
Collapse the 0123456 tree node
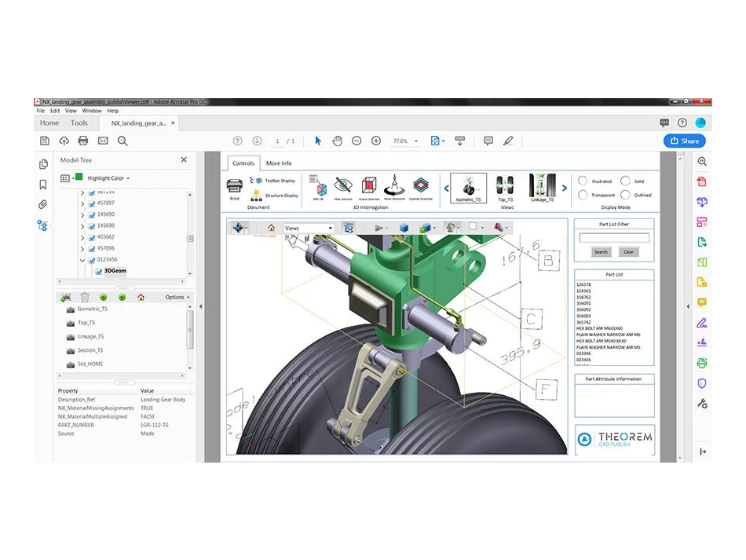point(82,259)
